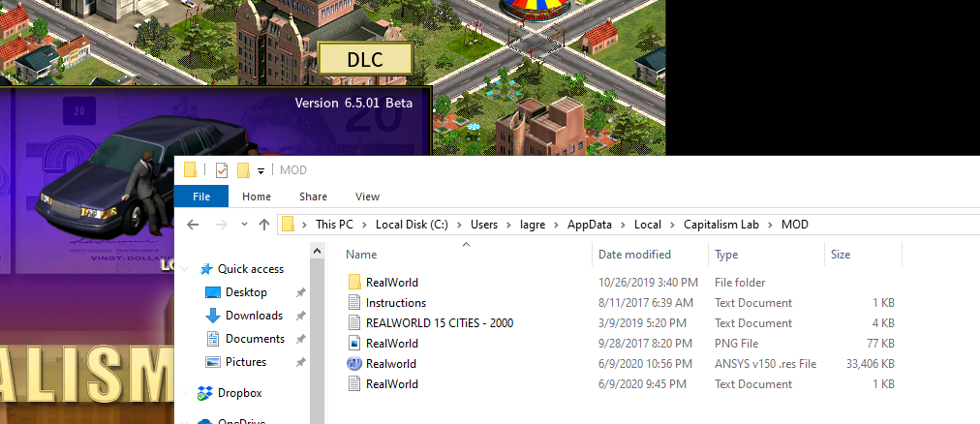The width and height of the screenshot is (980, 424).
Task: Click the folder icon in the address bar
Action: tap(289, 225)
